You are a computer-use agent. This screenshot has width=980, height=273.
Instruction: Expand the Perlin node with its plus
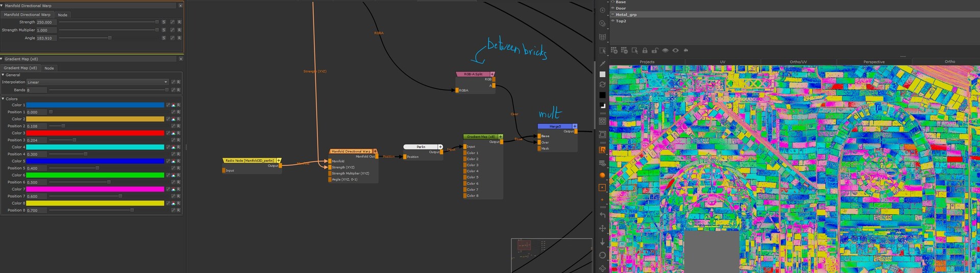click(440, 147)
